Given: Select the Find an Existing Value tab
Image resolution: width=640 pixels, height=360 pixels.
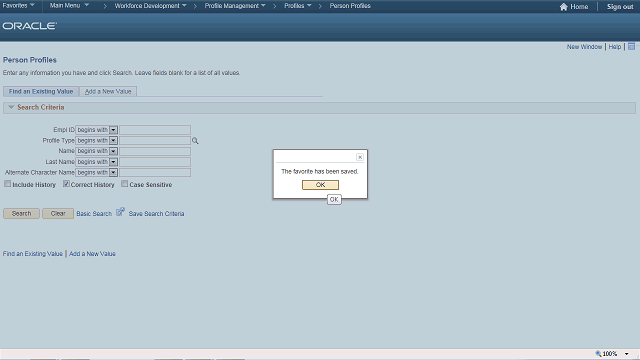Looking at the screenshot, I should (41, 91).
